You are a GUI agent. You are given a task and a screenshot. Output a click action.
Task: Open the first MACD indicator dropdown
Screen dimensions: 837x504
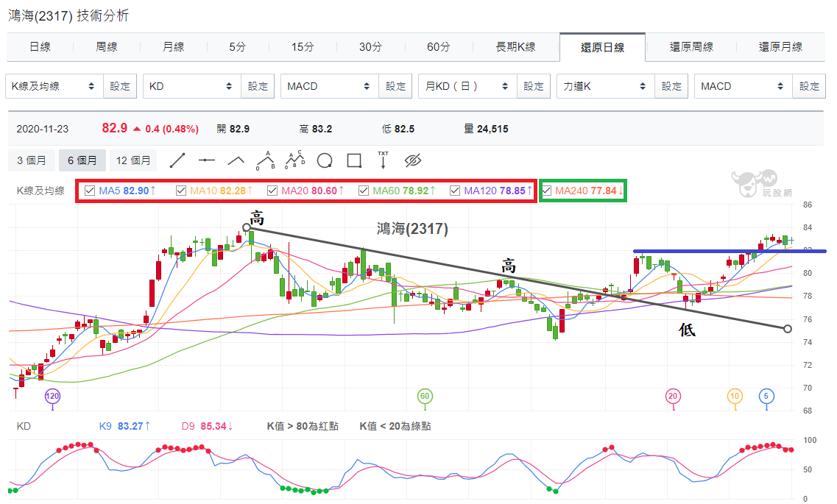[x=329, y=86]
